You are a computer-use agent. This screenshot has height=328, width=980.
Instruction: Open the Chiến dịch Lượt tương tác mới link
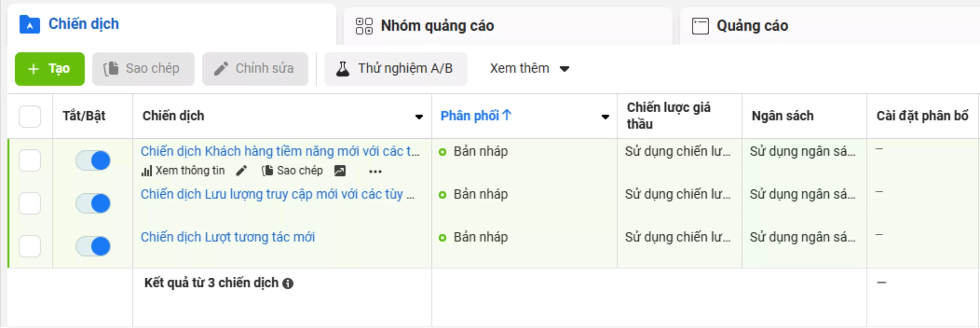tap(228, 237)
